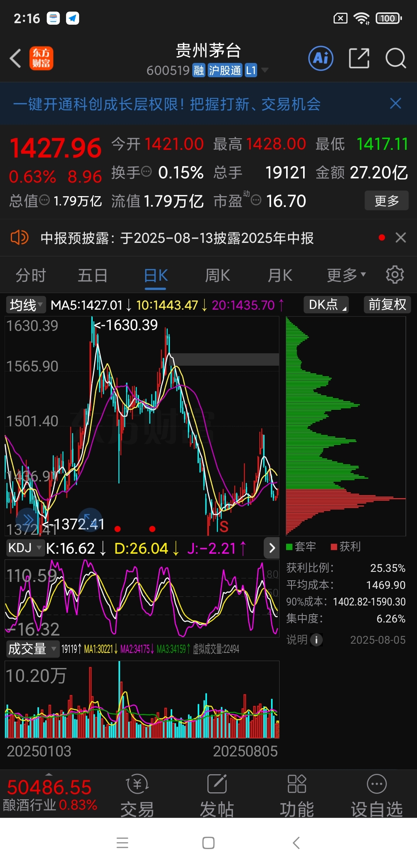Open the Telegram notification icon in status bar
Image resolution: width=417 pixels, height=868 pixels.
[x=73, y=18]
